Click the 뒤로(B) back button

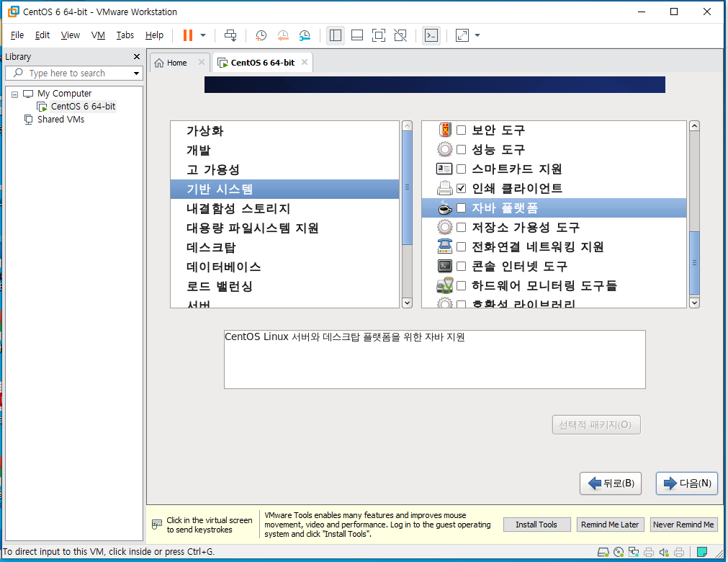pyautogui.click(x=611, y=483)
